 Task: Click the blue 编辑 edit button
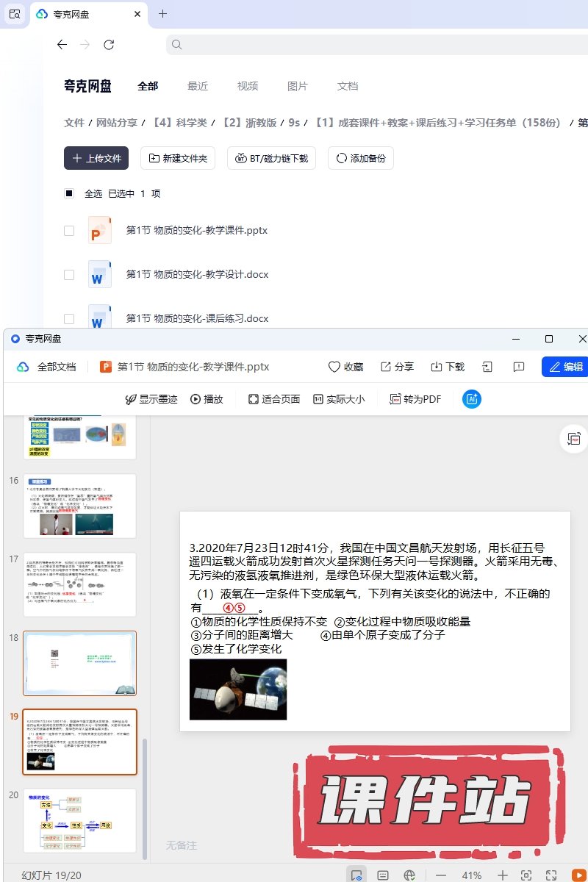coord(565,367)
